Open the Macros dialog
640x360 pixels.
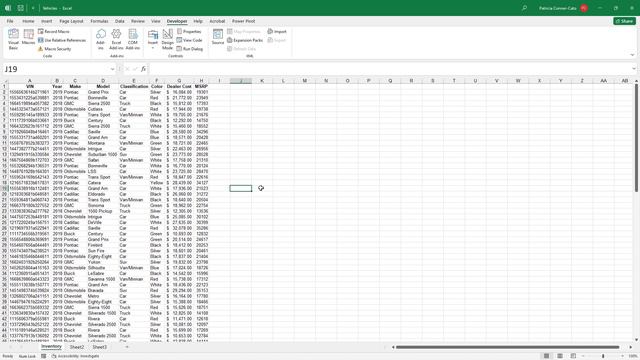pos(28,37)
